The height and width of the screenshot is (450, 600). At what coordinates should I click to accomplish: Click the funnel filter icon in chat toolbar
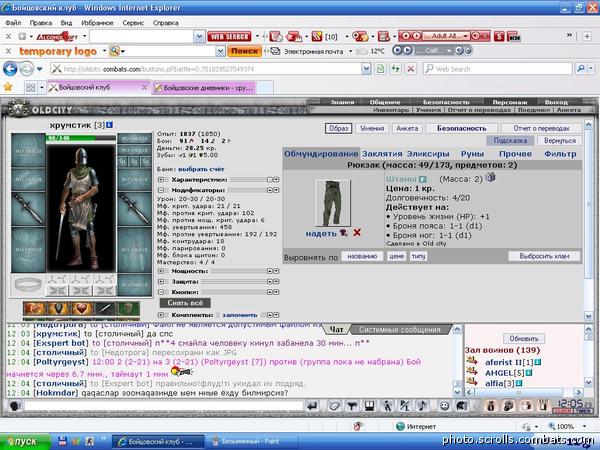click(352, 405)
